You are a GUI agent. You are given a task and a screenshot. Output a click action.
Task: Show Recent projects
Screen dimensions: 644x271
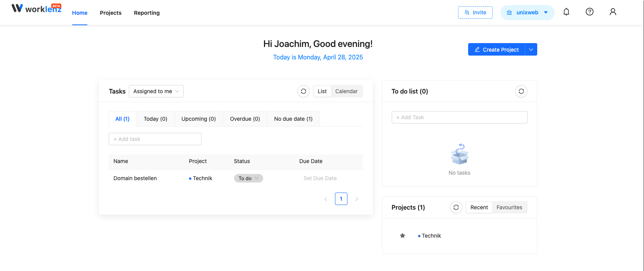click(x=479, y=207)
